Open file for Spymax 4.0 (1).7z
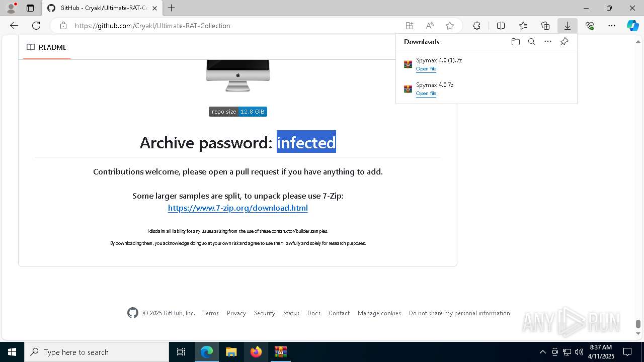This screenshot has width=644, height=362. click(426, 69)
